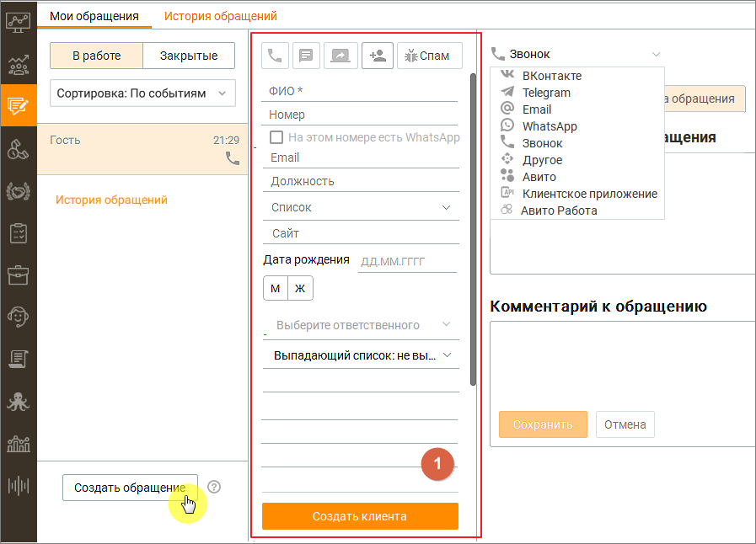This screenshot has width=756, height=544.
Task: Open the people statistics bars sidebar icon
Action: [x=19, y=443]
